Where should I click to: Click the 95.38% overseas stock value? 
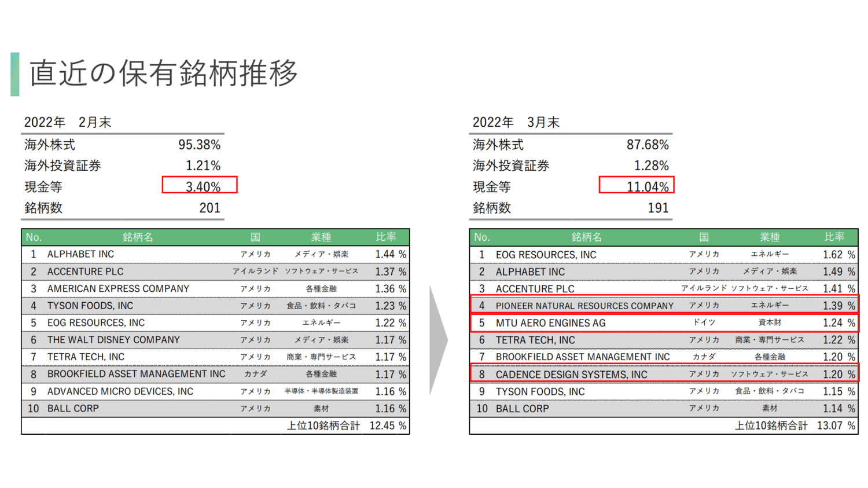click(x=199, y=145)
